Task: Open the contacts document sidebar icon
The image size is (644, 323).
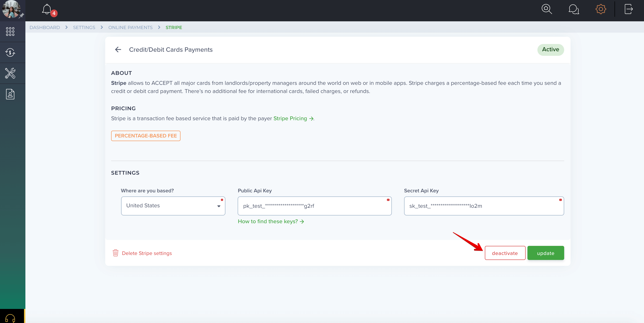Action: coord(10,94)
